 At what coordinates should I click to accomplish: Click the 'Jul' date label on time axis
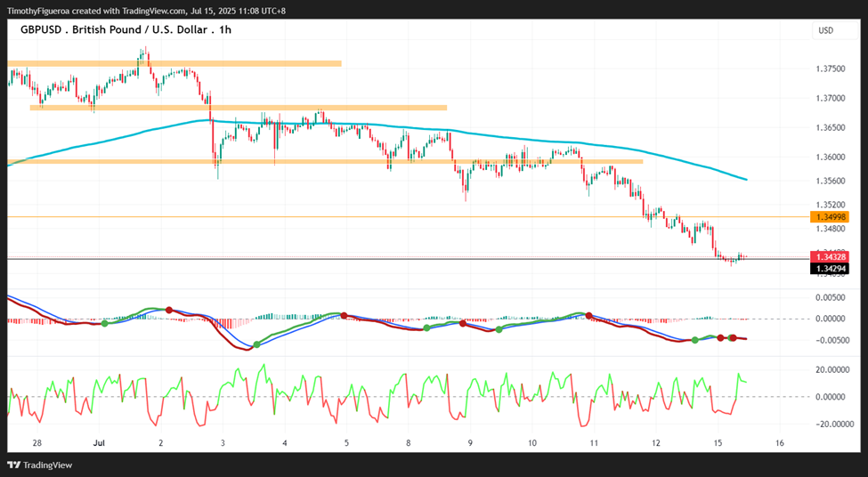(x=99, y=443)
